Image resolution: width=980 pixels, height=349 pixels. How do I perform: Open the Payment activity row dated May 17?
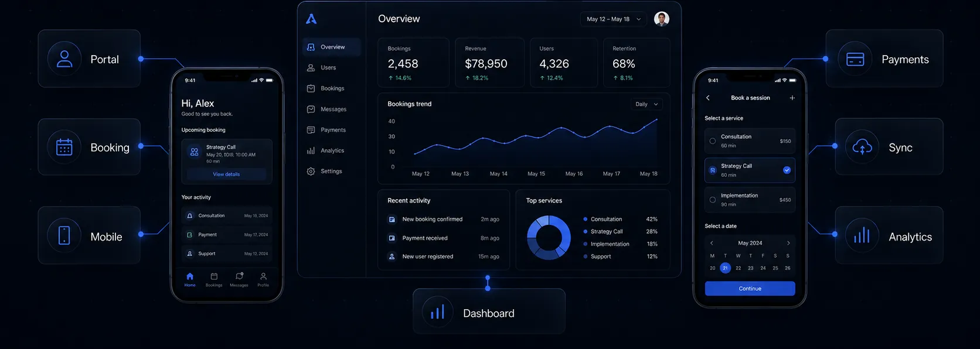coord(227,235)
